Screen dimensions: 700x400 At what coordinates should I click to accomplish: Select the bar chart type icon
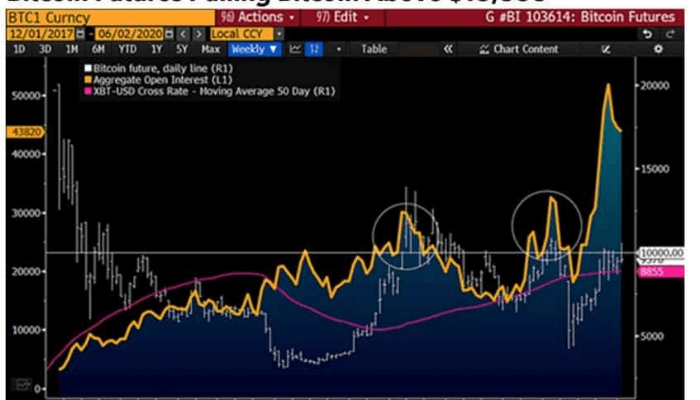tap(314, 49)
